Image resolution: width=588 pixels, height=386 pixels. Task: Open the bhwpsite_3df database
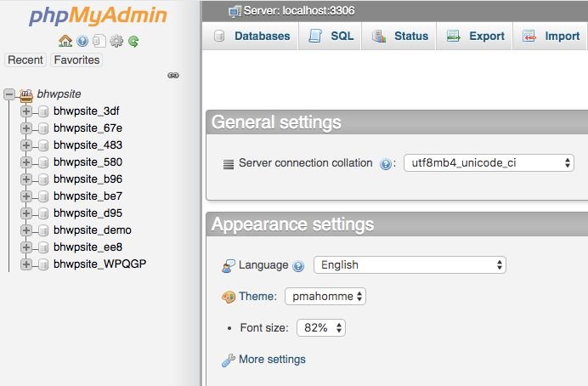(87, 111)
